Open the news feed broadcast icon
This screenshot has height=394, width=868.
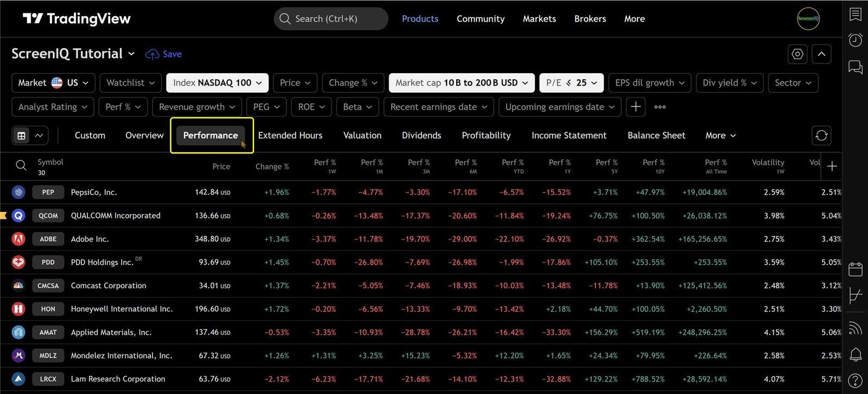pyautogui.click(x=856, y=328)
